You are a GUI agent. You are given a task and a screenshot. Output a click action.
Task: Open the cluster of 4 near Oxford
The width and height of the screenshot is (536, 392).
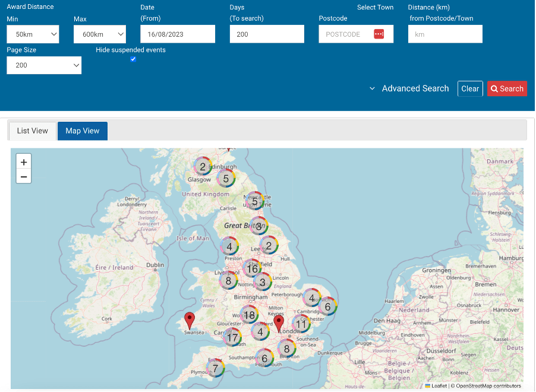tap(260, 331)
